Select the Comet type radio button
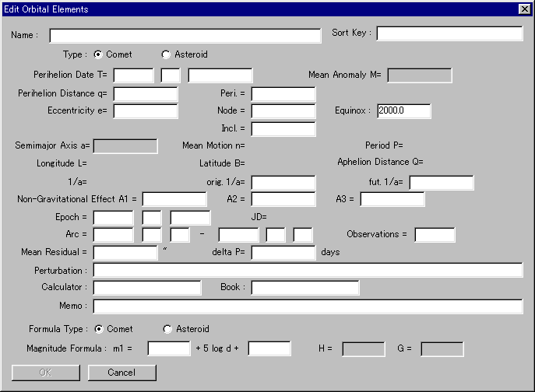 point(98,54)
